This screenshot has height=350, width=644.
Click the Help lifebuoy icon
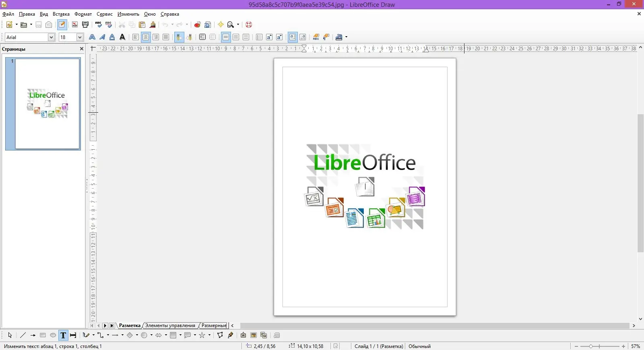[249, 25]
